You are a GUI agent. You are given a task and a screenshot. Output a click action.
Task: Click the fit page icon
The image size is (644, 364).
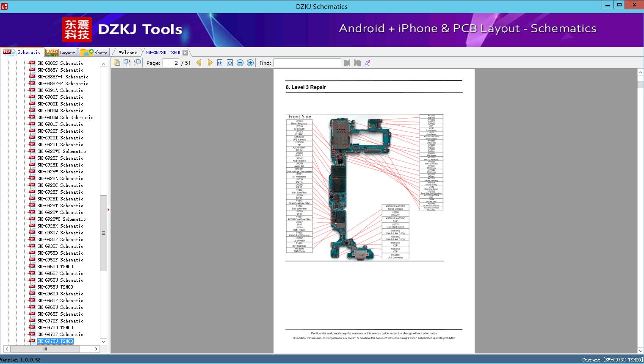230,63
